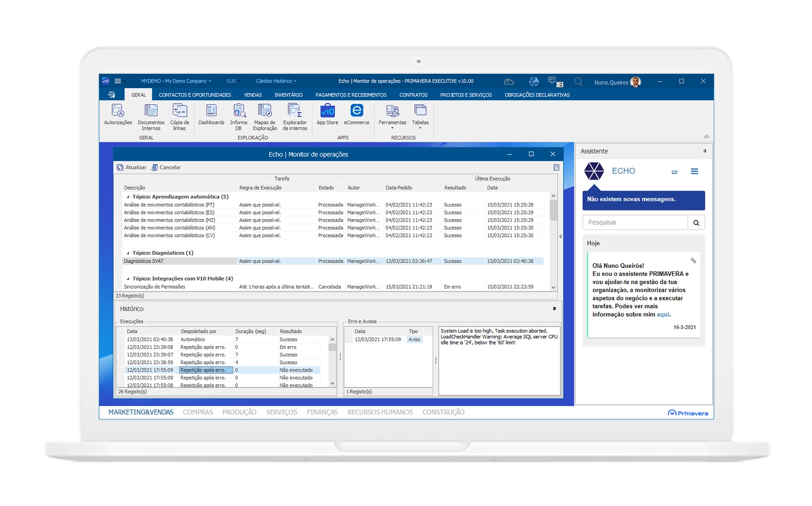This screenshot has width=812, height=506.
Task: Open the Ferramentas dropdown
Action: [392, 117]
